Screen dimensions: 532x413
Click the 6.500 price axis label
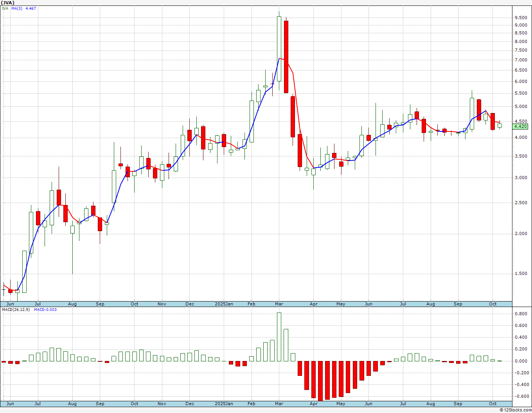(521, 70)
